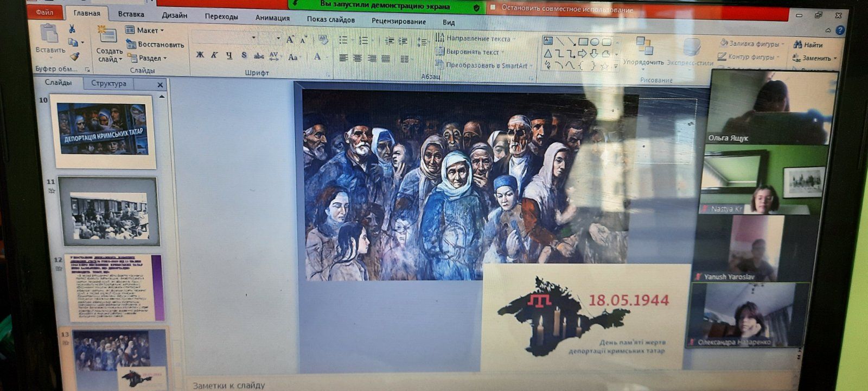Select the rectangle shape in shapes gallery
Viewport: 868px width, 391px height.
[583, 41]
